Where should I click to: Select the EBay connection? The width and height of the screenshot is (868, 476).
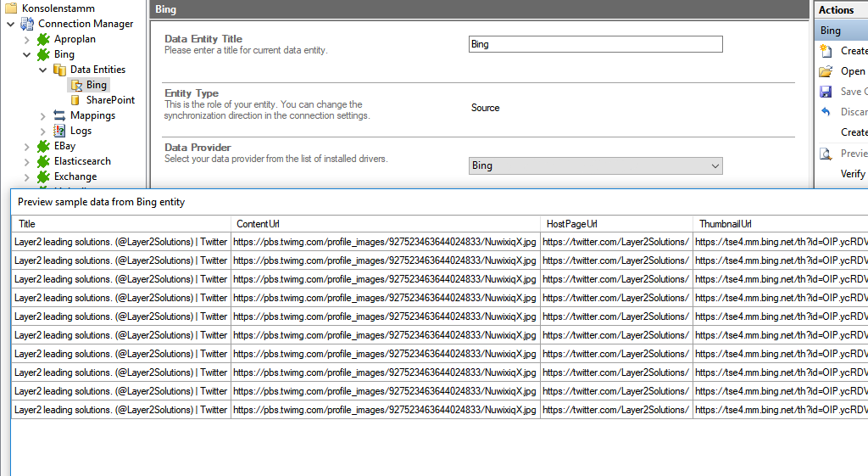[64, 146]
